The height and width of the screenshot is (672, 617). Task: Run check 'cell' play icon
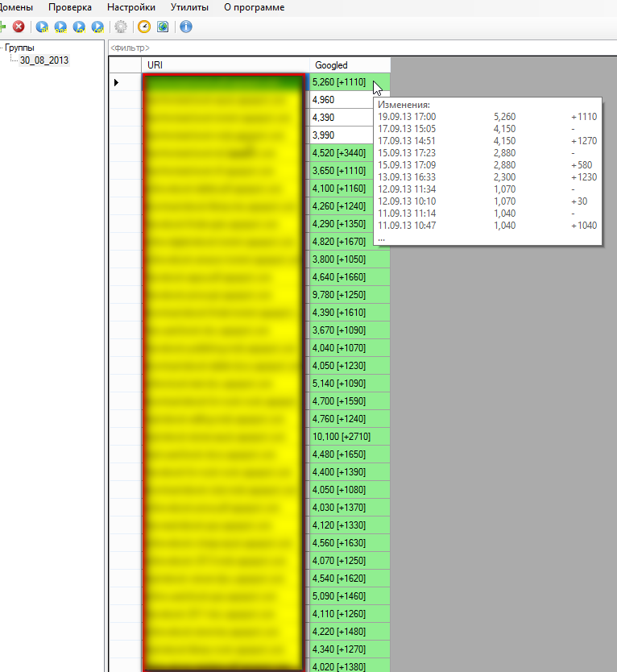97,27
